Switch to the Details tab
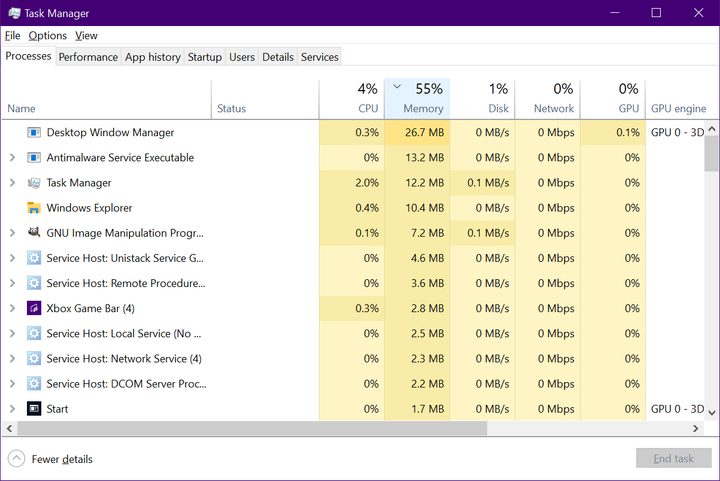Image resolution: width=720 pixels, height=481 pixels. coord(278,57)
